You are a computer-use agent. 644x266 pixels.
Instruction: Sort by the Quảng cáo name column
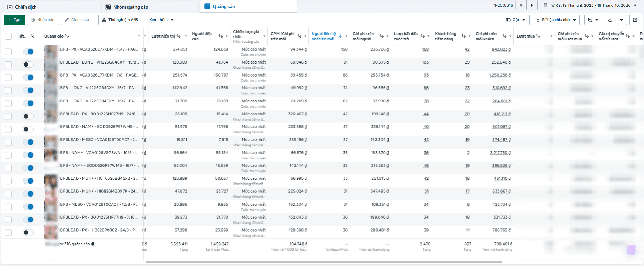point(67,36)
